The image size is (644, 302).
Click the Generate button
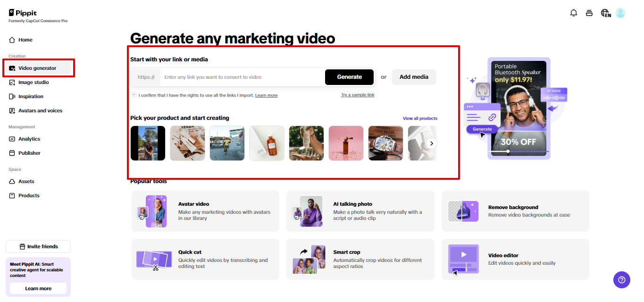(349, 77)
